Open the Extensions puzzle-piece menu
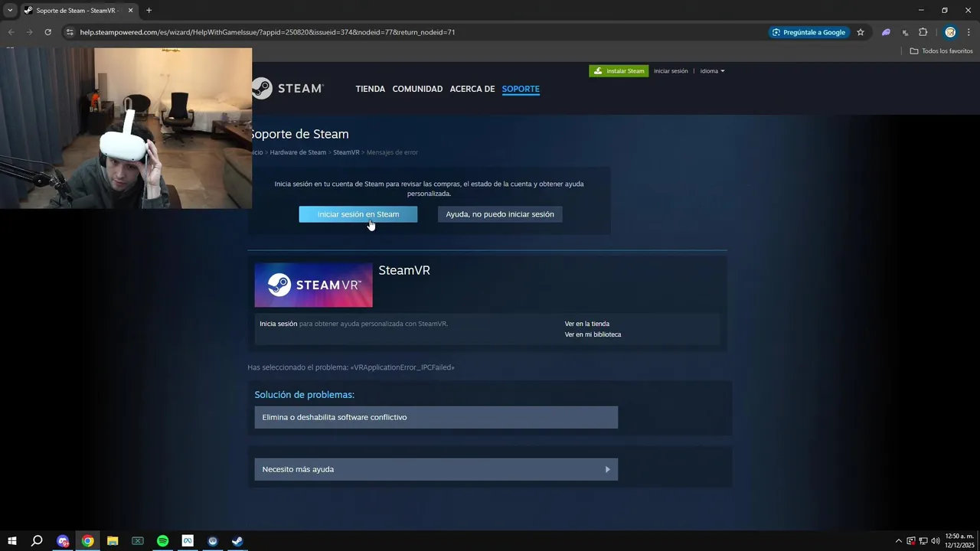The width and height of the screenshot is (980, 551). pos(923,32)
